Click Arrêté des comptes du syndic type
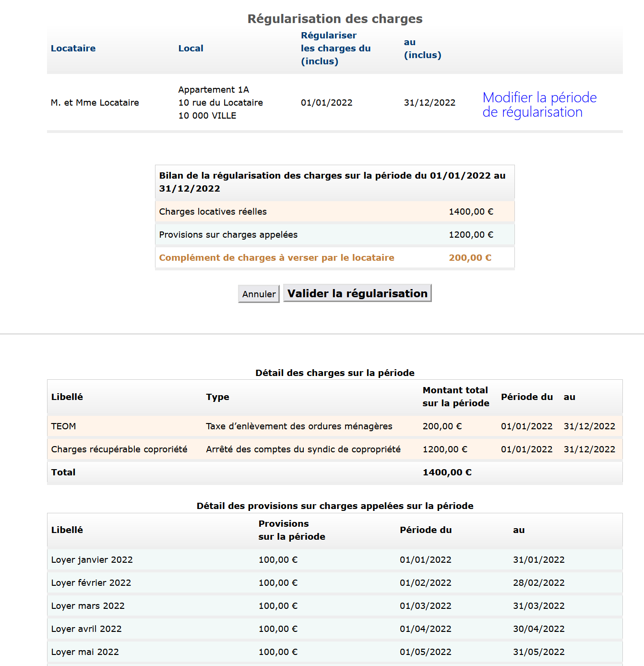 (303, 449)
